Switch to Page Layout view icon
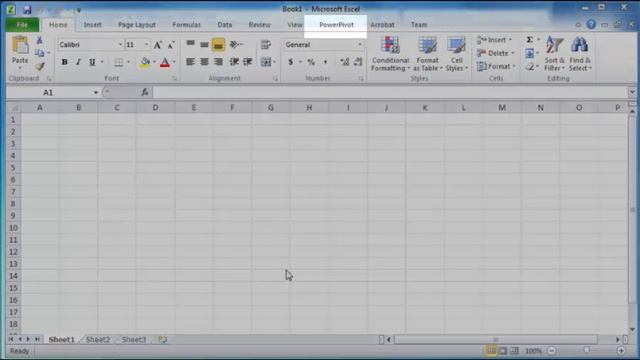This screenshot has width=640, height=360. [502, 351]
